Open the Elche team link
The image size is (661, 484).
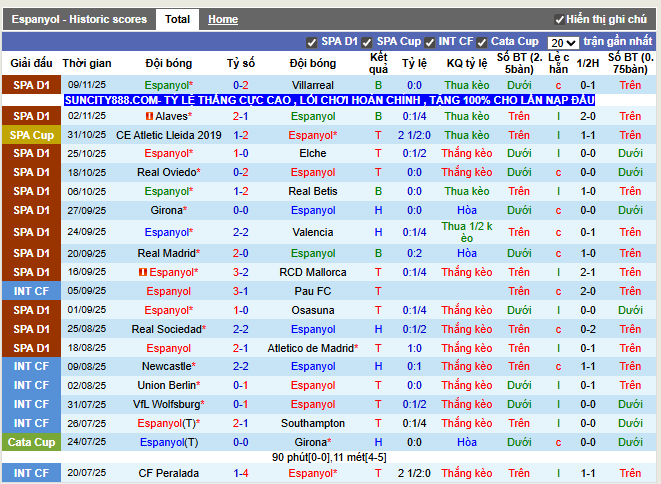pyautogui.click(x=313, y=153)
